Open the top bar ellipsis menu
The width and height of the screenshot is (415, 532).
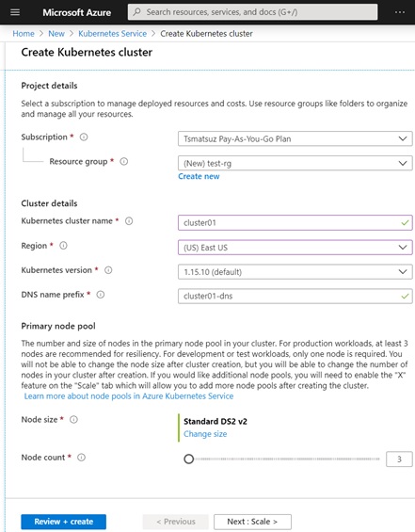(x=400, y=12)
